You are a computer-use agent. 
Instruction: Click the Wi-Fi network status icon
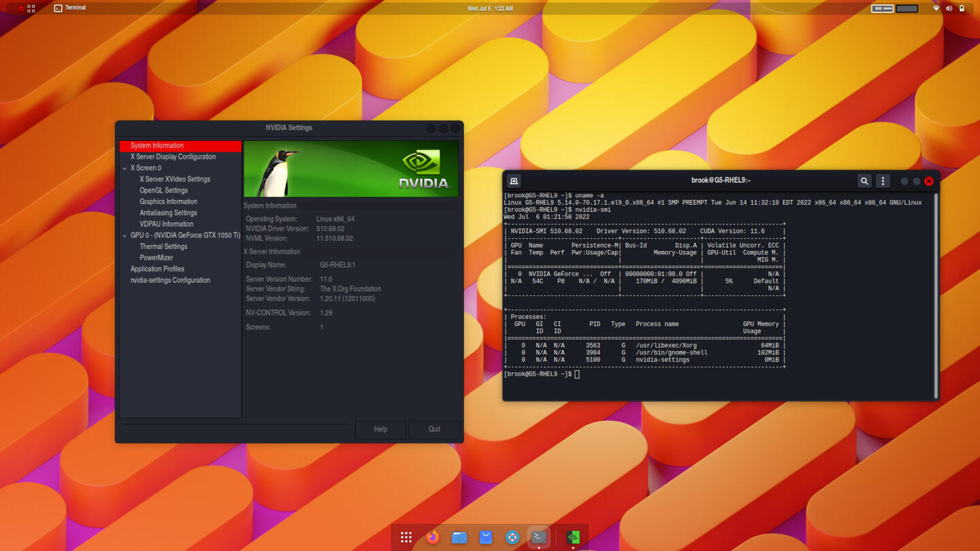(936, 8)
